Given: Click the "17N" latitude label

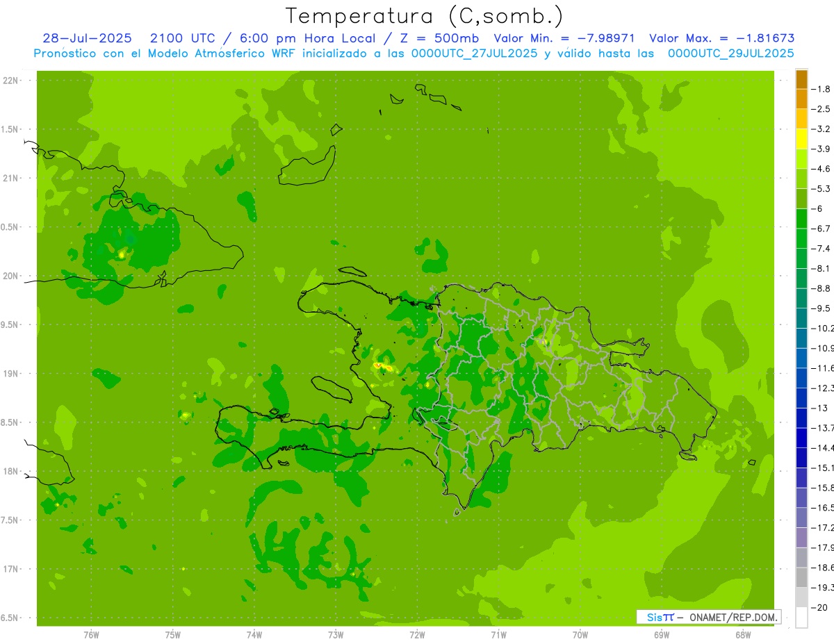Looking at the screenshot, I should click(x=10, y=569).
